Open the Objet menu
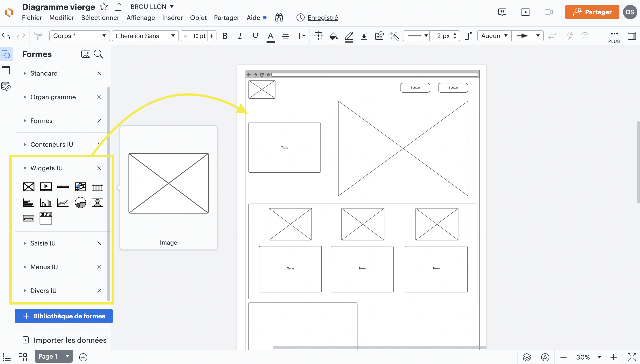This screenshot has width=640, height=364. pos(198,18)
